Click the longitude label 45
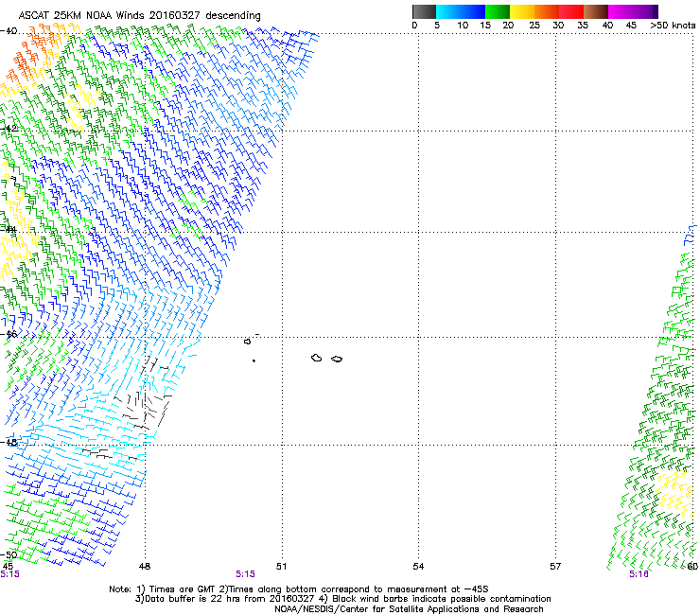The image size is (700, 615). [8, 567]
